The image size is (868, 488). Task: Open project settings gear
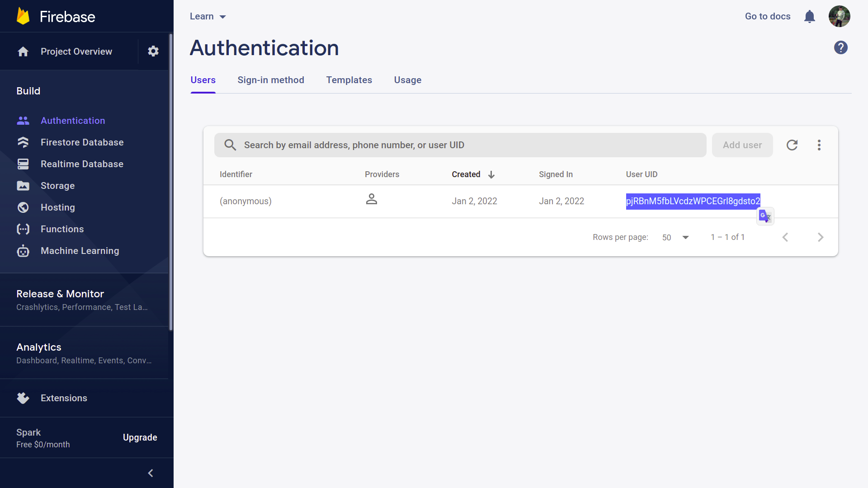click(x=153, y=51)
